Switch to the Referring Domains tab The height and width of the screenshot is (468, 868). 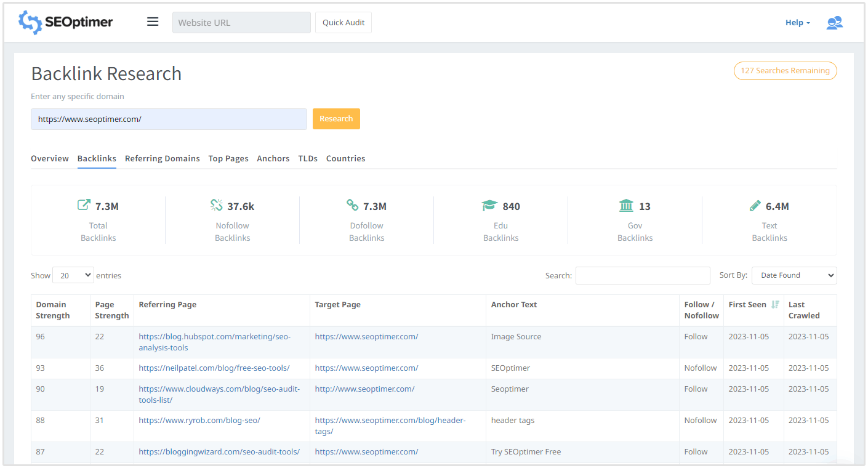(162, 158)
